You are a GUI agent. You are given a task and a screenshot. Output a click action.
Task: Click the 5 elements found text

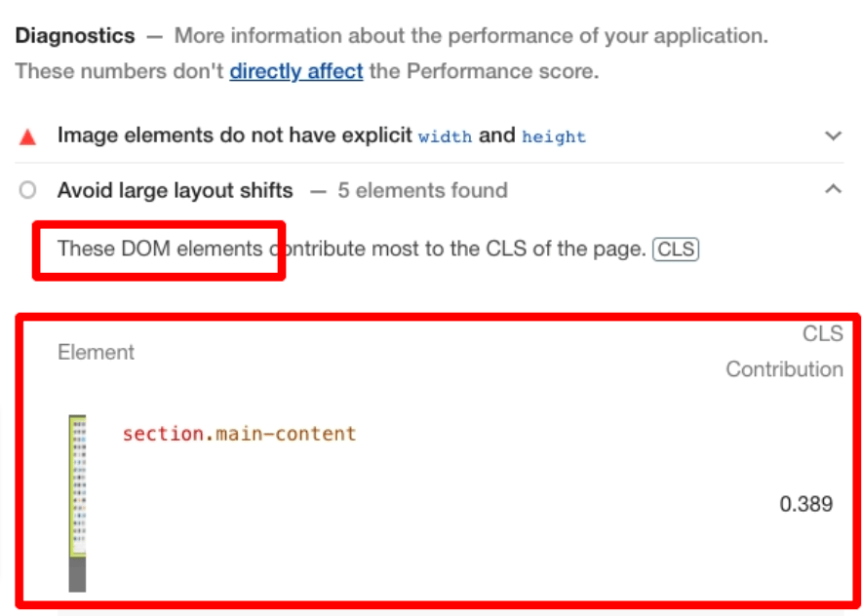tap(423, 191)
